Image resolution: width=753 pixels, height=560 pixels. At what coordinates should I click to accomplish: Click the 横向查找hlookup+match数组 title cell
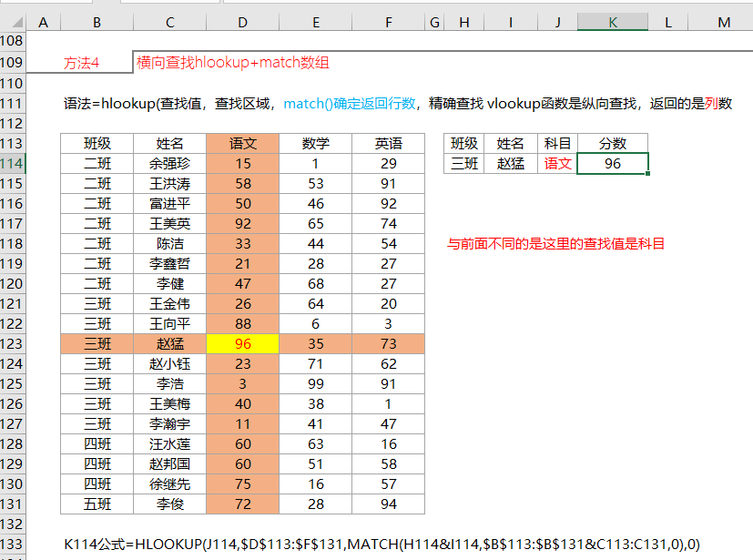pos(233,63)
